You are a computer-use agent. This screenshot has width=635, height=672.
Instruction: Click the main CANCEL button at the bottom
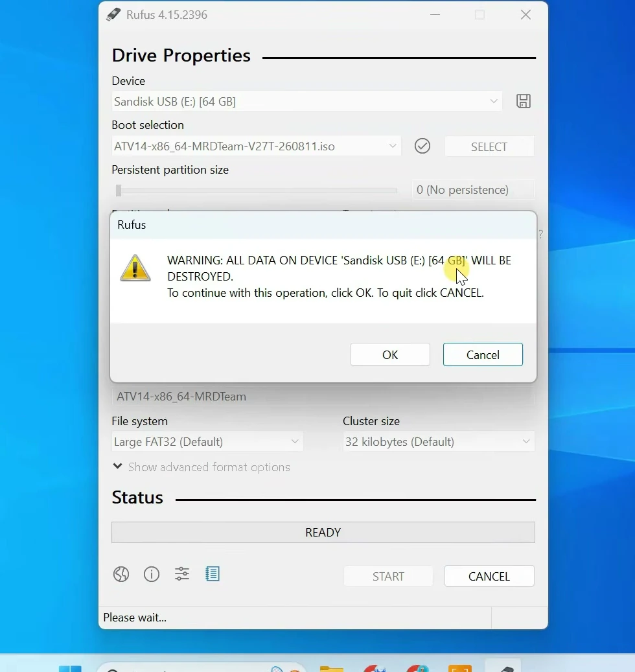coord(489,576)
